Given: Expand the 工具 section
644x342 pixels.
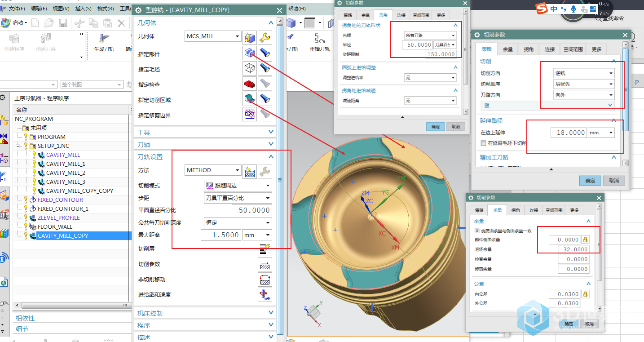Looking at the screenshot, I should click(206, 133).
